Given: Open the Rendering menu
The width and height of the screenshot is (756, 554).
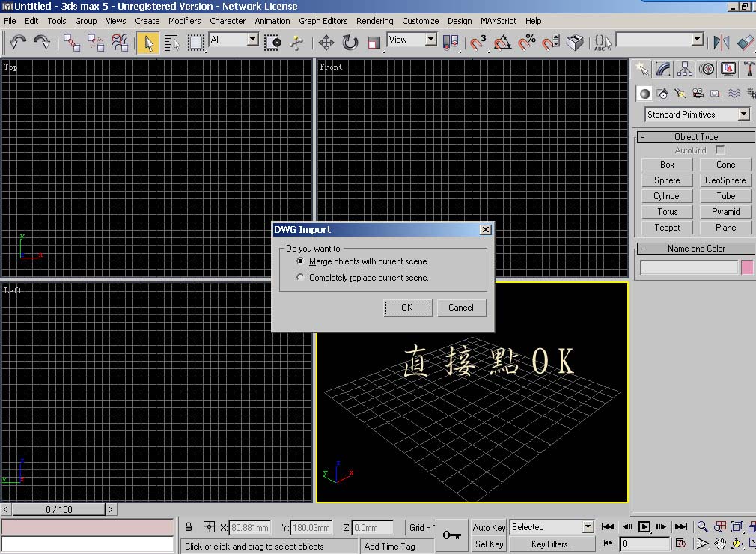Looking at the screenshot, I should coord(374,21).
